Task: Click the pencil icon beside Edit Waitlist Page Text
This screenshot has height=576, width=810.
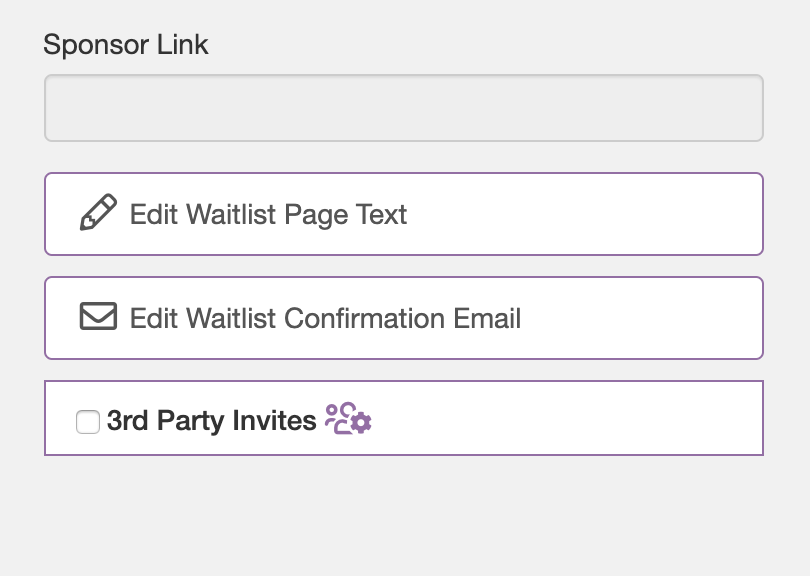Action: (x=98, y=212)
